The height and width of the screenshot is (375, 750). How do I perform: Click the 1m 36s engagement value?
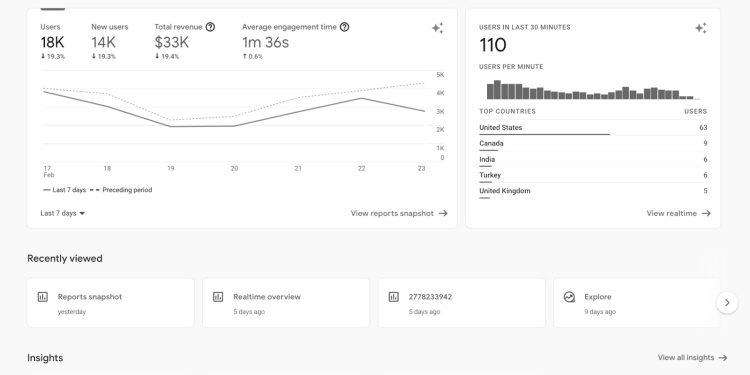pos(265,43)
